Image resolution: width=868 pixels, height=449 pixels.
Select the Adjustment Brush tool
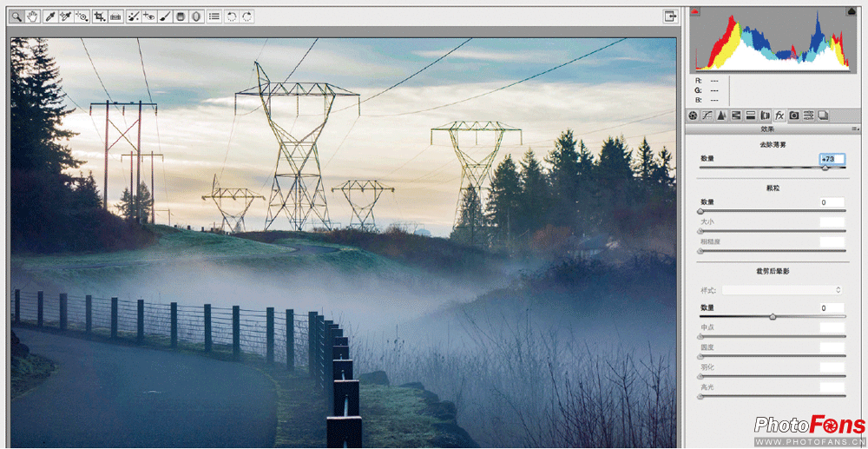(165, 17)
